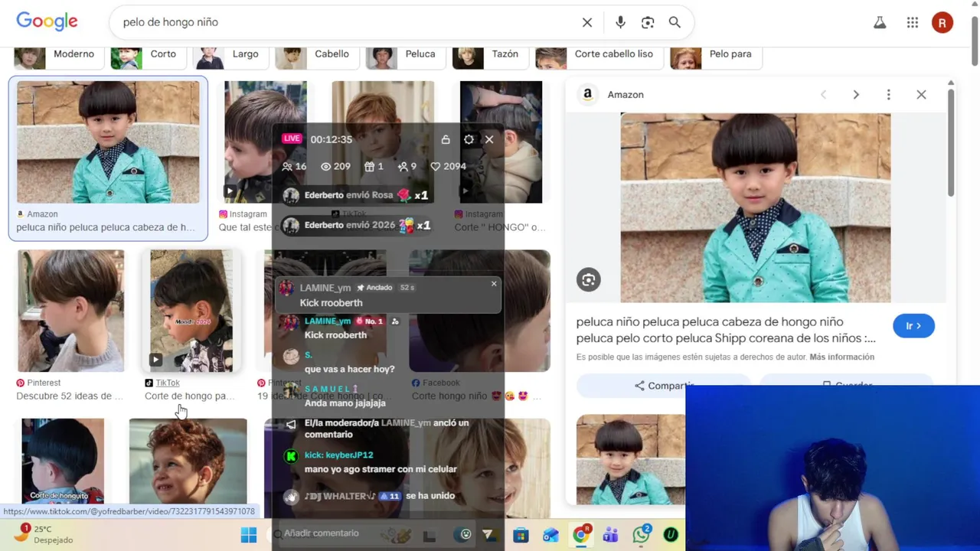Open Microsoft Store from taskbar
The height and width of the screenshot is (551, 980).
click(x=521, y=535)
